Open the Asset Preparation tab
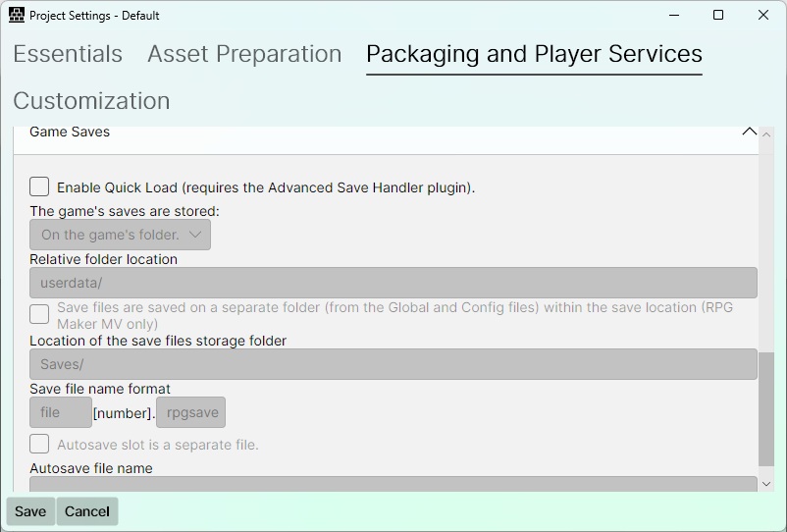 [244, 54]
